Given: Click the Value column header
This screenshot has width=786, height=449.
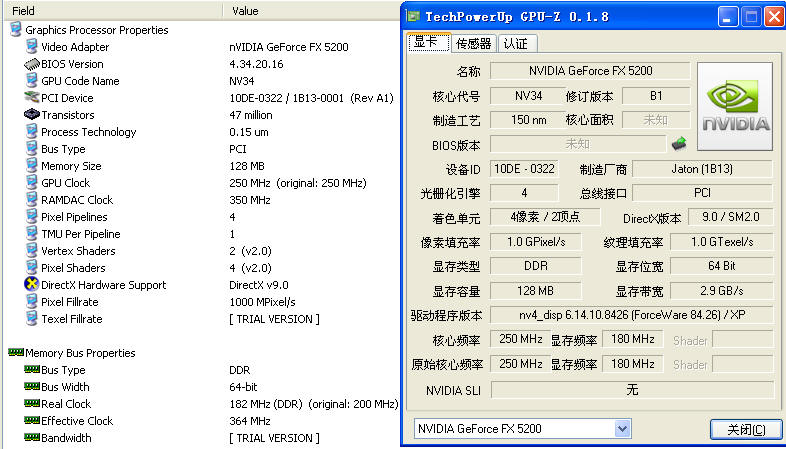Looking at the screenshot, I should pyautogui.click(x=312, y=11).
